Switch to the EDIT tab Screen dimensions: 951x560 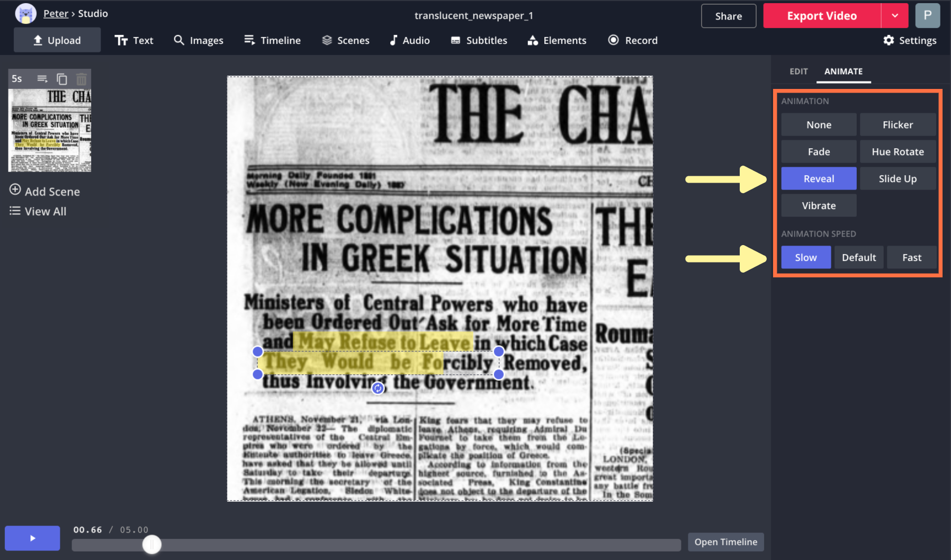tap(799, 71)
